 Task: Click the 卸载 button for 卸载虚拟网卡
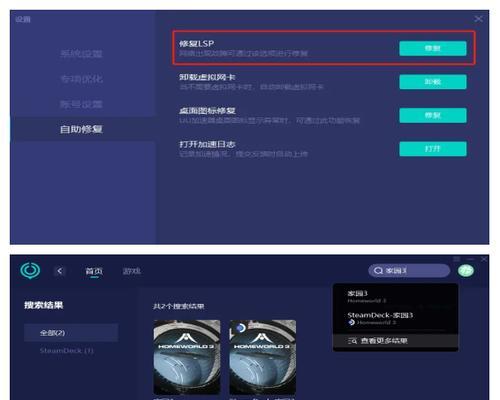click(x=433, y=82)
